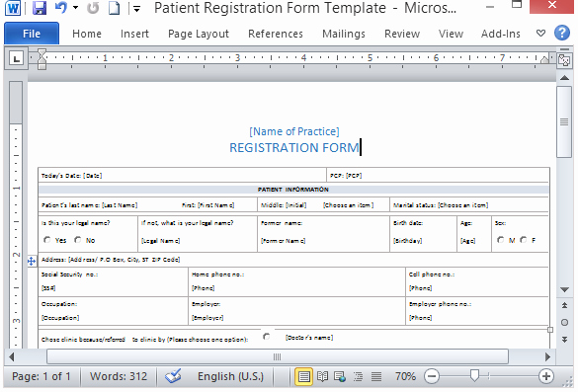Screen dimensions: 578x392
Task: Click vertical scrollbar down arrow
Action: point(564,290)
